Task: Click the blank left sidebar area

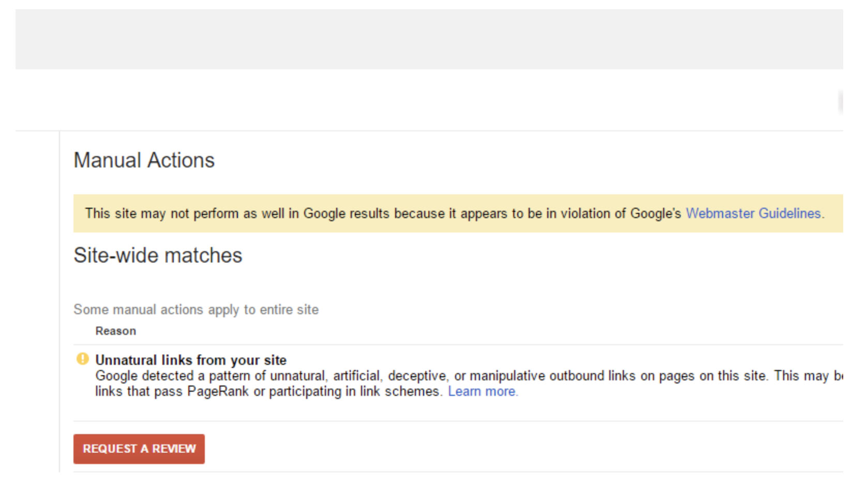Action: pos(37,300)
